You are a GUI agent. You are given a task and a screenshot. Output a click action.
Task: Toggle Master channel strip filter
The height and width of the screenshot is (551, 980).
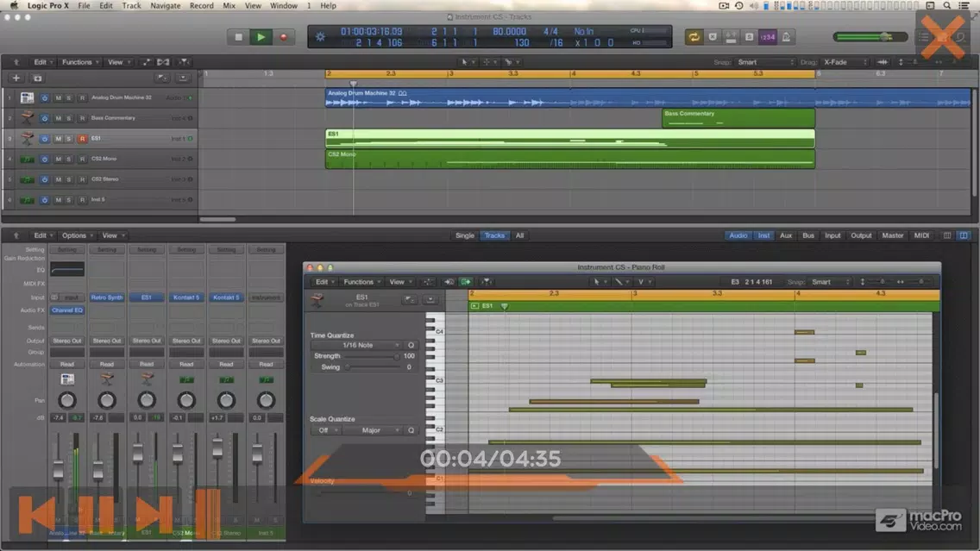click(893, 235)
